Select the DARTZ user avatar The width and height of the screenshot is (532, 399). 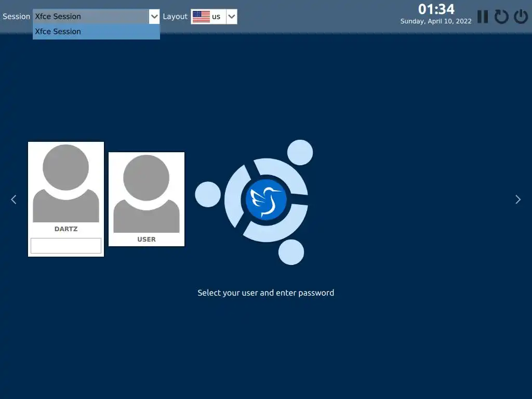(x=66, y=183)
